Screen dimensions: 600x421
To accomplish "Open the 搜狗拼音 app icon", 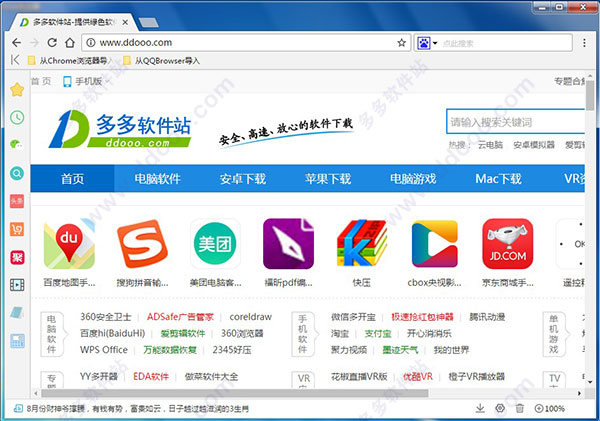I will 142,244.
